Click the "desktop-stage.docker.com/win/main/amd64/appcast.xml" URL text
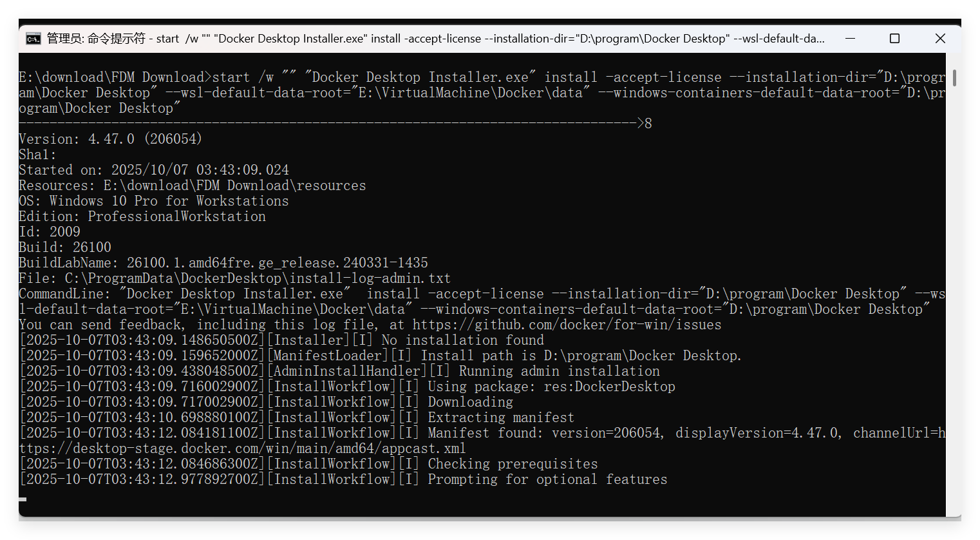The width and height of the screenshot is (980, 540). (x=269, y=448)
